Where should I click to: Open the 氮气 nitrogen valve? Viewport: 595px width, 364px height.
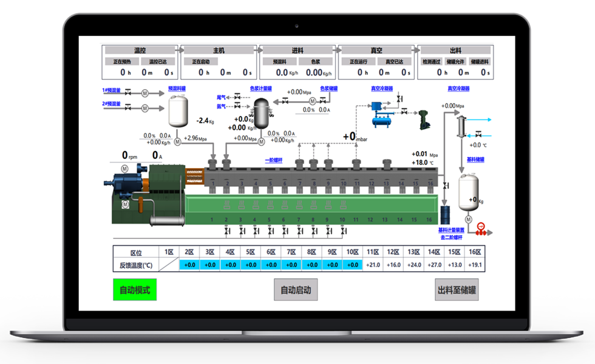point(237,106)
